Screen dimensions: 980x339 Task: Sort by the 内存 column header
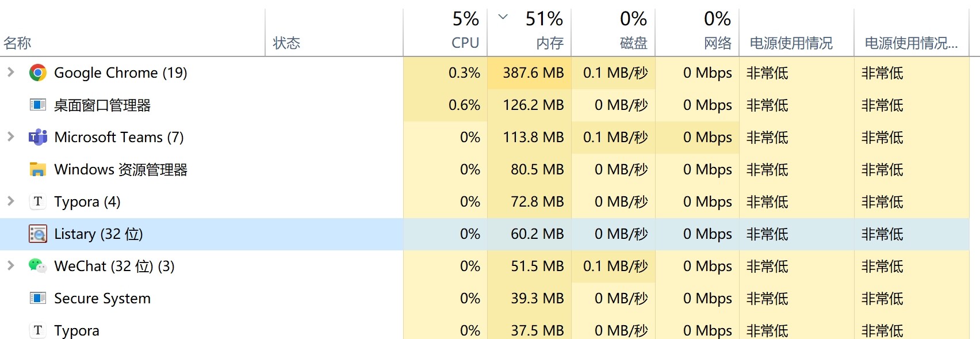pos(529,32)
